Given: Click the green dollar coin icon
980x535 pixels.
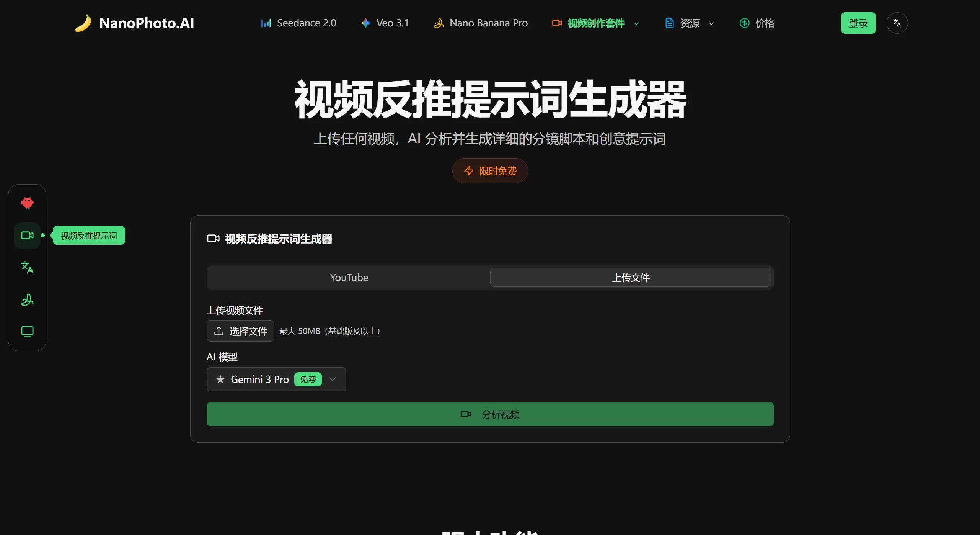Looking at the screenshot, I should 744,23.
